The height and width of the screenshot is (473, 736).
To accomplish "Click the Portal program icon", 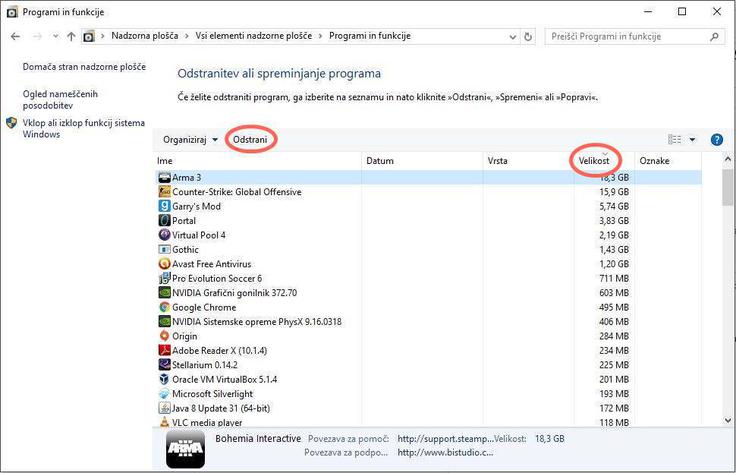I will pyautogui.click(x=164, y=221).
